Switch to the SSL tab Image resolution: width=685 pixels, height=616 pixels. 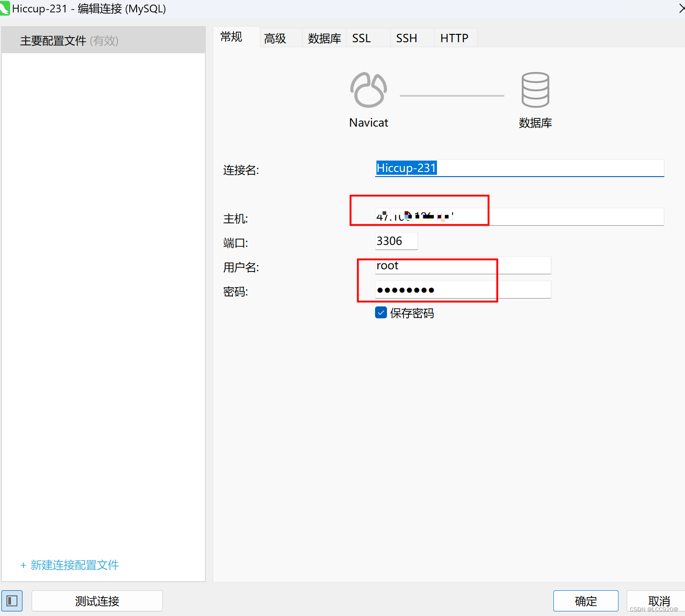361,38
